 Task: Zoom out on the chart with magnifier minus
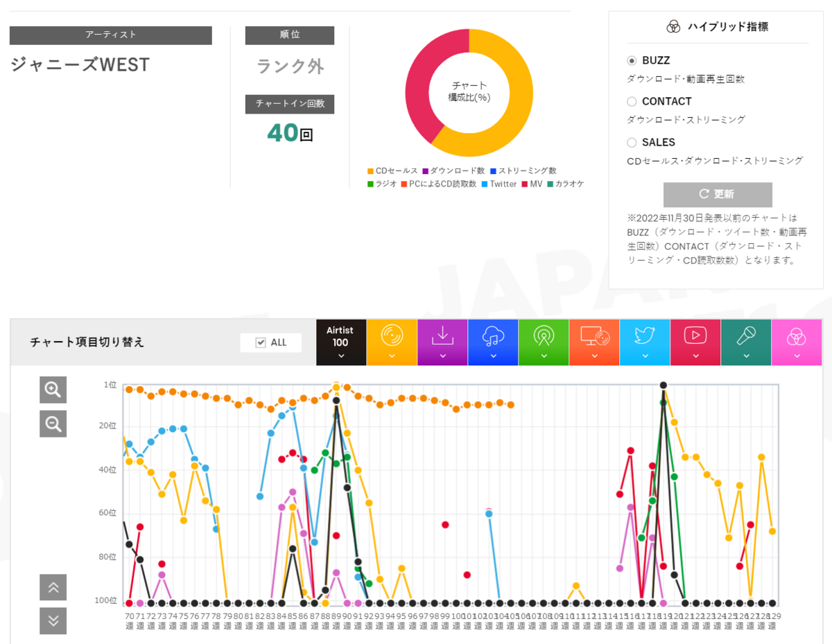click(x=53, y=423)
